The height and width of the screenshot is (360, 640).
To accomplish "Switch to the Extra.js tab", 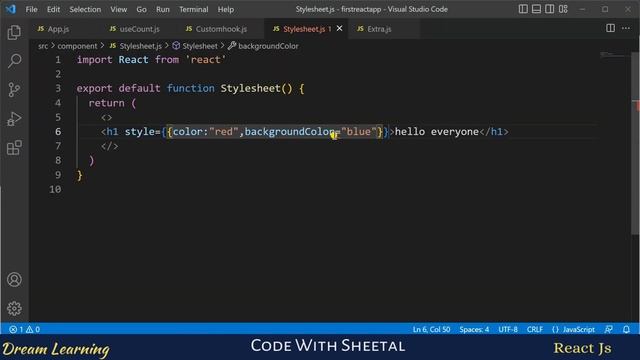I will (x=379, y=29).
